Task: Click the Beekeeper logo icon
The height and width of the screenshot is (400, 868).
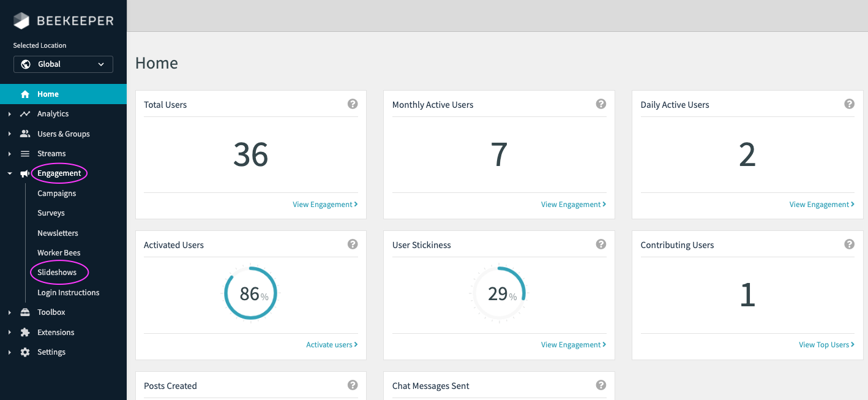Action: click(21, 21)
